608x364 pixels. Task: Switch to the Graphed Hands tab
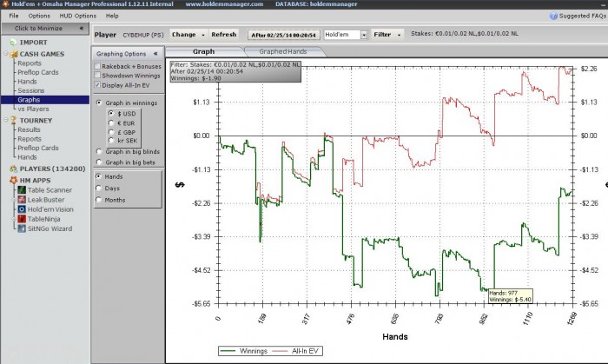(283, 51)
